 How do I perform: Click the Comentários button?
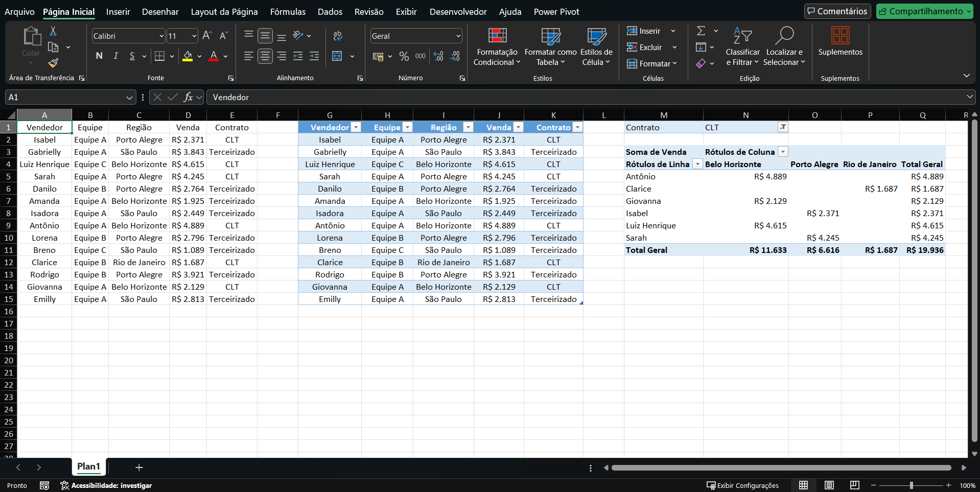point(837,11)
